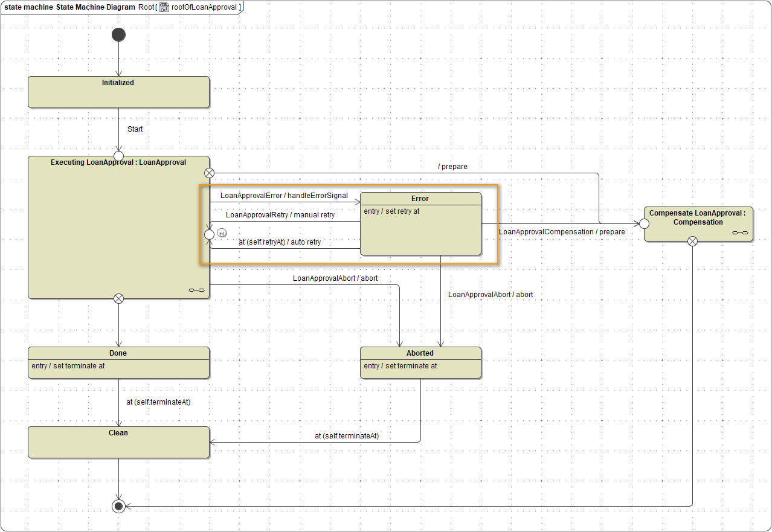The width and height of the screenshot is (772, 532).
Task: Select the shallow history pseudostate (H) marker
Action: (x=222, y=232)
